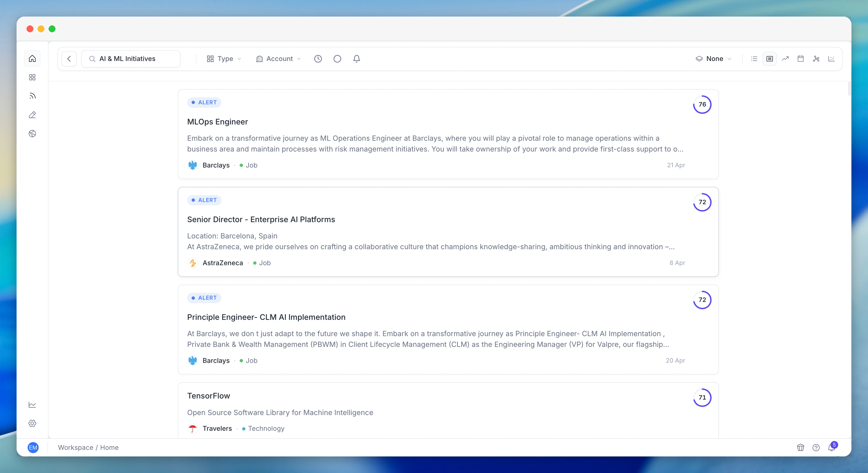
Task: Open the settings gear in sidebar
Action: coord(32,424)
